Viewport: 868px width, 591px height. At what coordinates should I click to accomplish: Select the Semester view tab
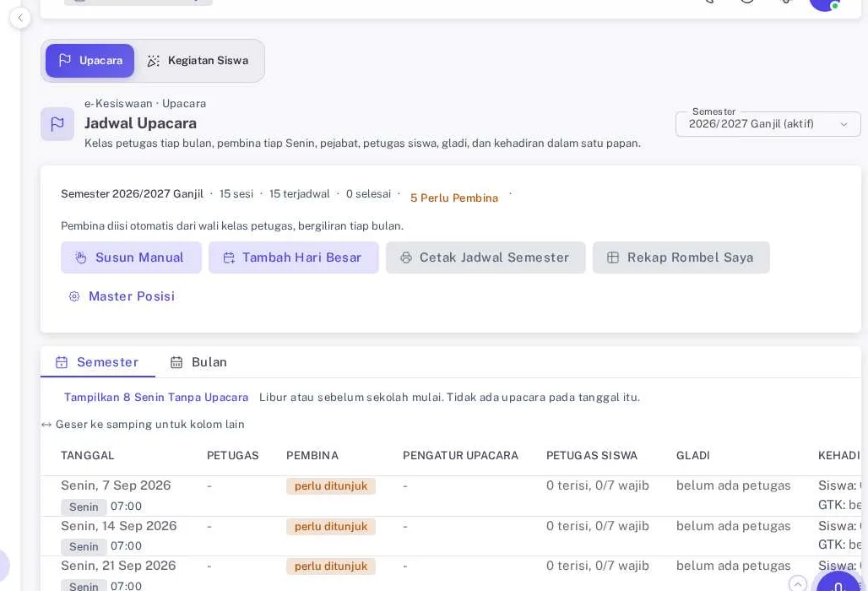pos(97,362)
